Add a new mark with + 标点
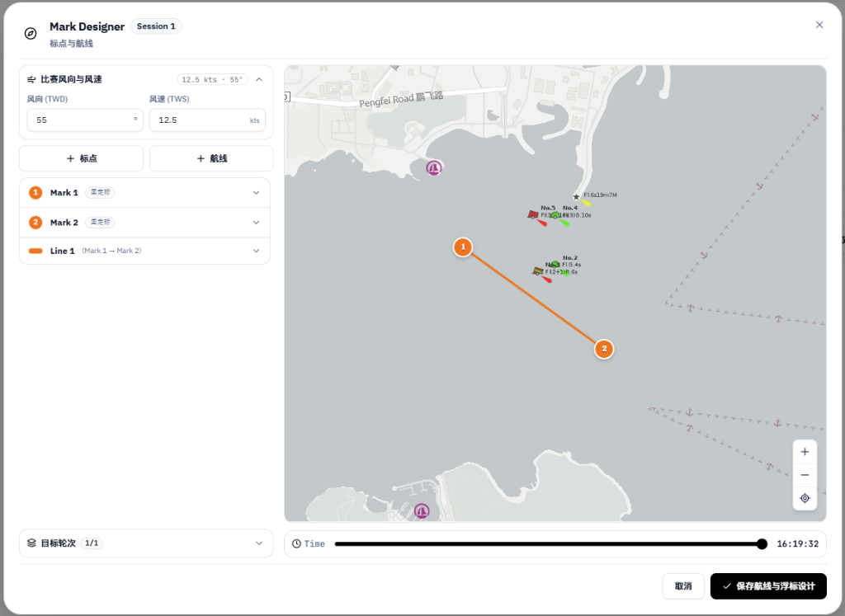 click(82, 158)
